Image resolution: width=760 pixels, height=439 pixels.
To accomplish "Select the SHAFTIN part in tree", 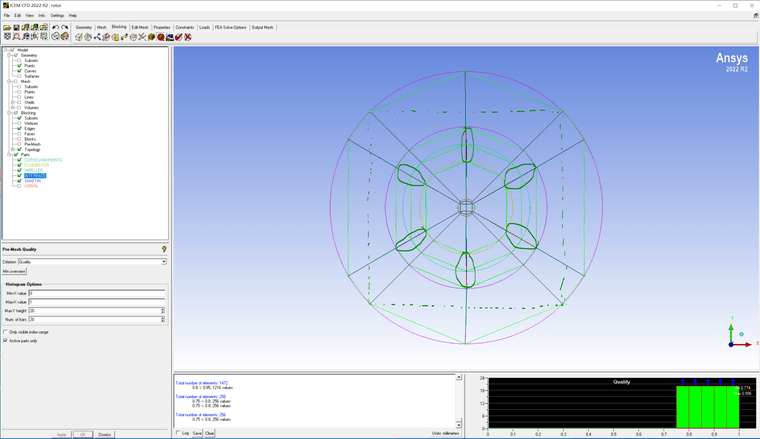I will point(32,181).
